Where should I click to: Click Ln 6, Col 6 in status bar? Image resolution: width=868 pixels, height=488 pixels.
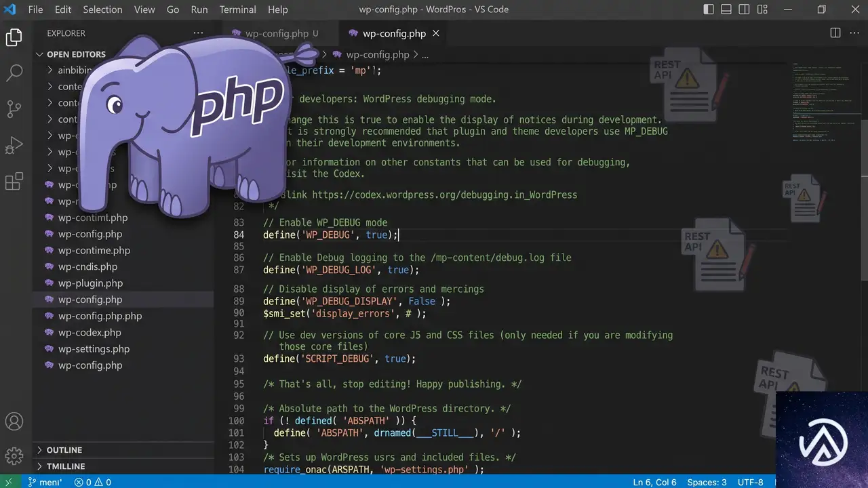click(x=655, y=482)
